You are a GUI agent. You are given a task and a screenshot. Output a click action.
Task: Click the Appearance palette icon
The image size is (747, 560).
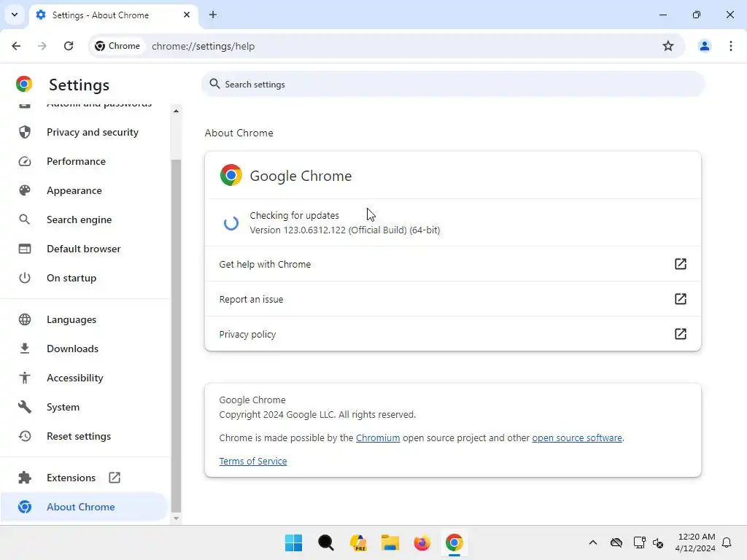(x=25, y=190)
